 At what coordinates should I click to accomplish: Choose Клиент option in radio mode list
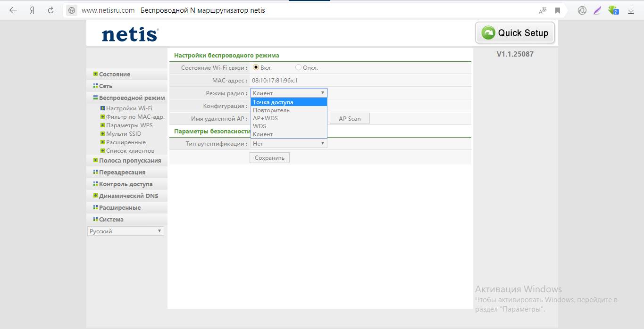click(289, 134)
